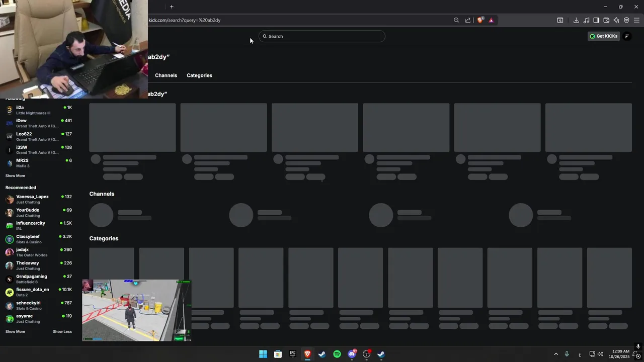Open the Brave Wallet icon
644x362 pixels.
pos(606,20)
